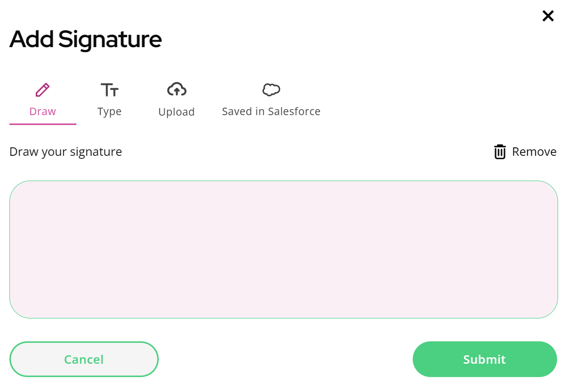
Task: Click the Add Signature heading
Action: tap(86, 39)
